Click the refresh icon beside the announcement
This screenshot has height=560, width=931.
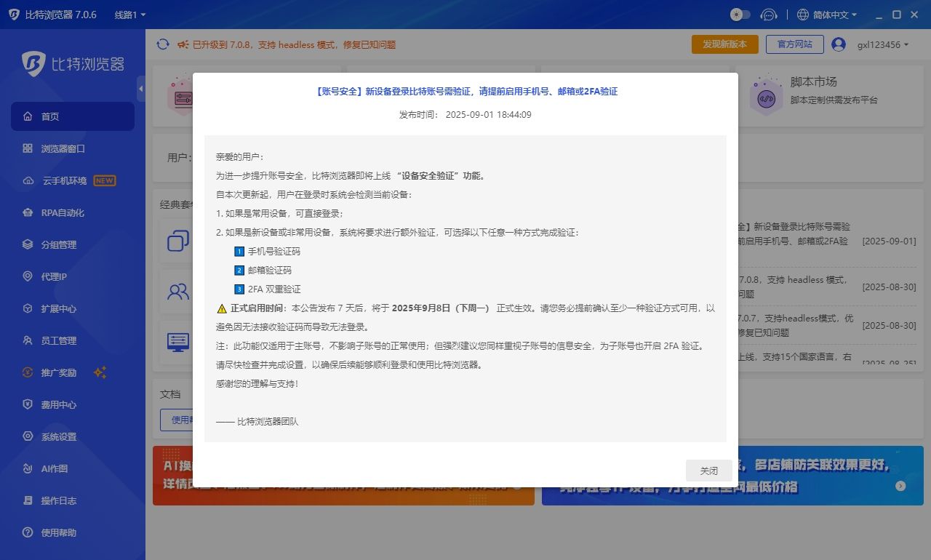pyautogui.click(x=163, y=44)
